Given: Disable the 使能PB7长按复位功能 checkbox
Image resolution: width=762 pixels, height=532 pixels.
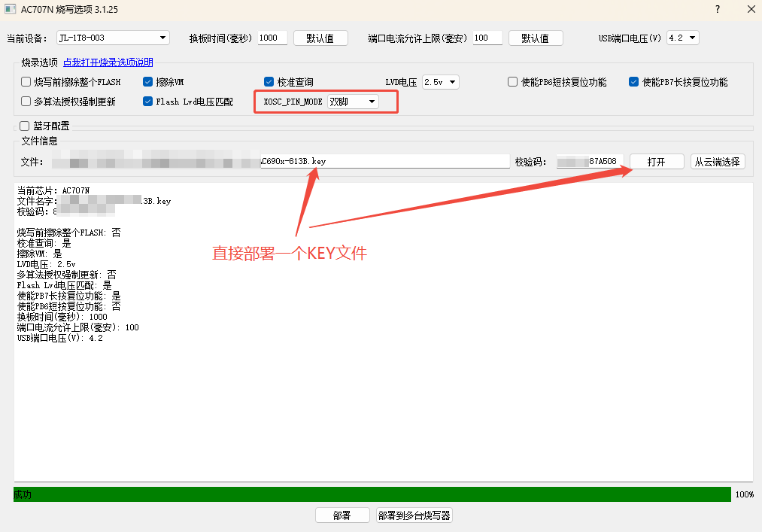Looking at the screenshot, I should [633, 82].
